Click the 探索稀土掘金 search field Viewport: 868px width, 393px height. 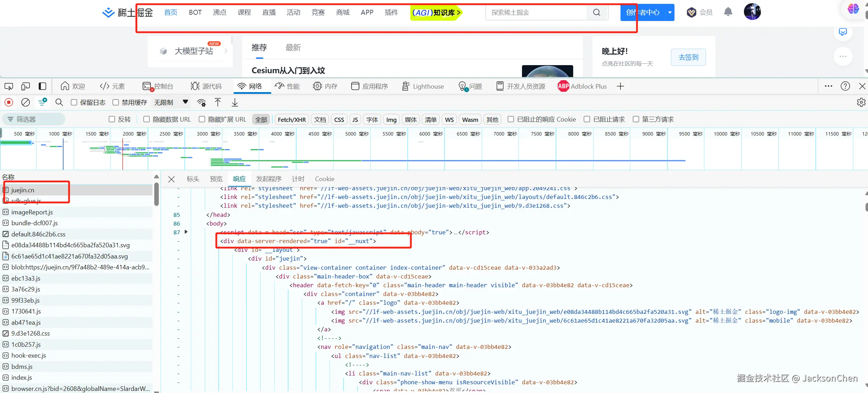coord(536,13)
